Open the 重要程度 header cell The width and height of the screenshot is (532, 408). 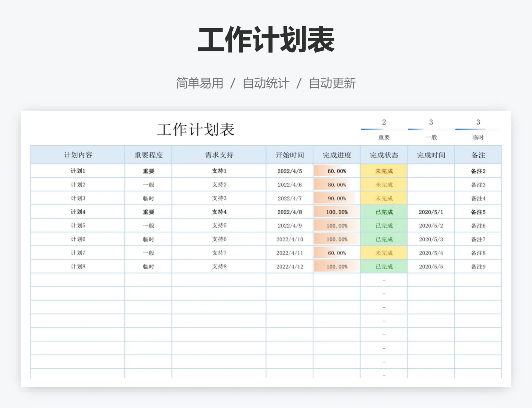click(x=148, y=155)
